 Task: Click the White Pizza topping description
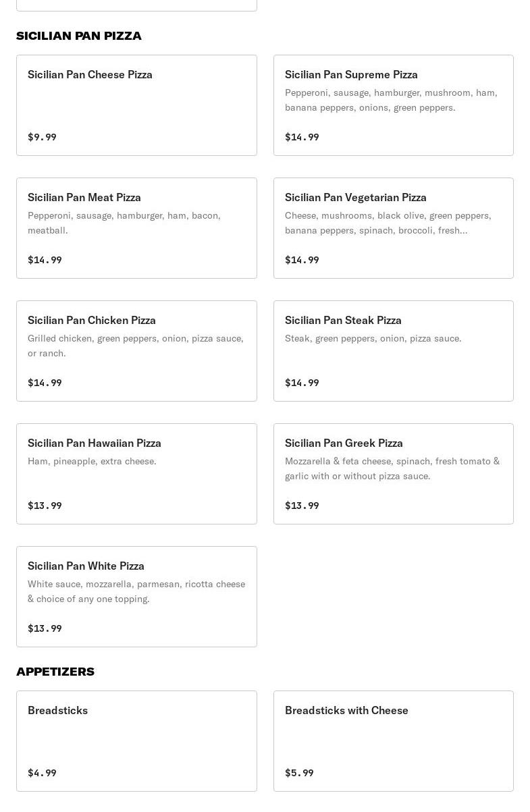(x=136, y=591)
